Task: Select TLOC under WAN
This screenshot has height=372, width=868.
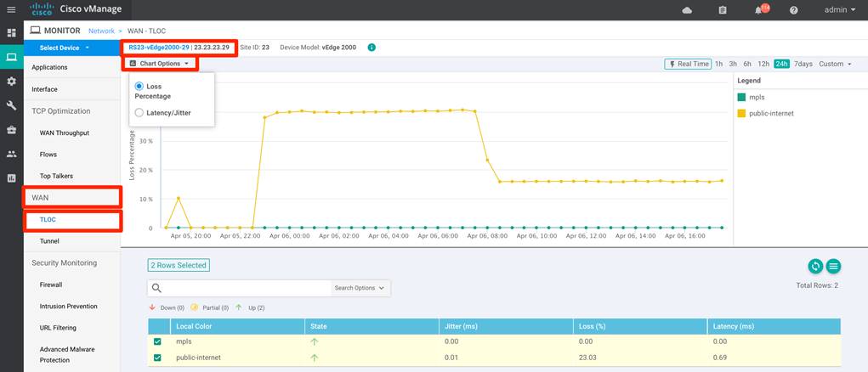Action: pyautogui.click(x=48, y=220)
